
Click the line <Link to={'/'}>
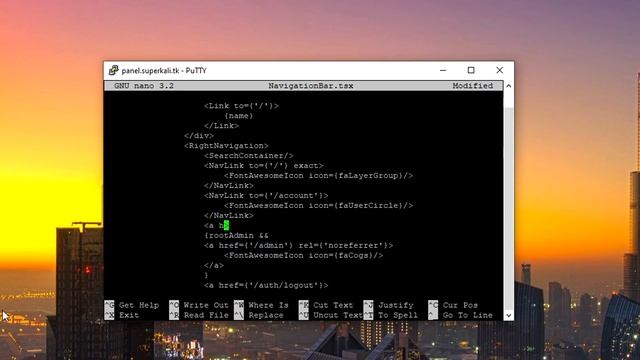click(241, 106)
